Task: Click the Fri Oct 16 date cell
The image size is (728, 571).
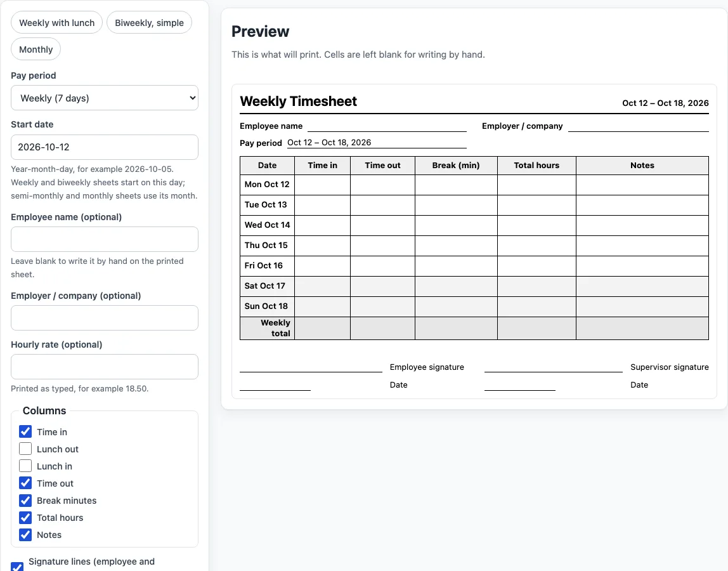Action: pyautogui.click(x=267, y=266)
